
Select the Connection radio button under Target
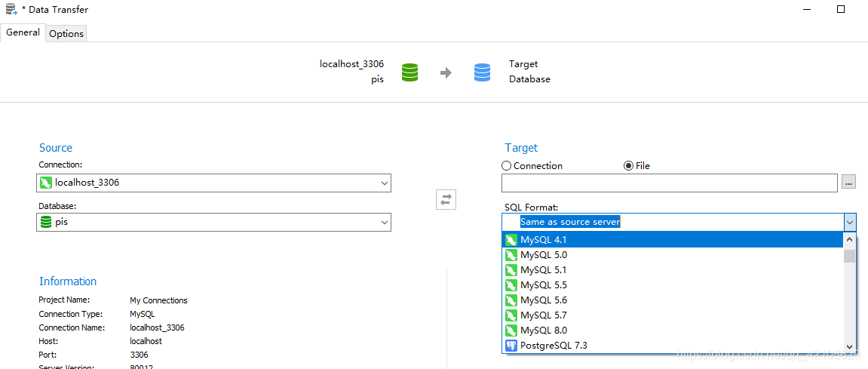point(506,166)
